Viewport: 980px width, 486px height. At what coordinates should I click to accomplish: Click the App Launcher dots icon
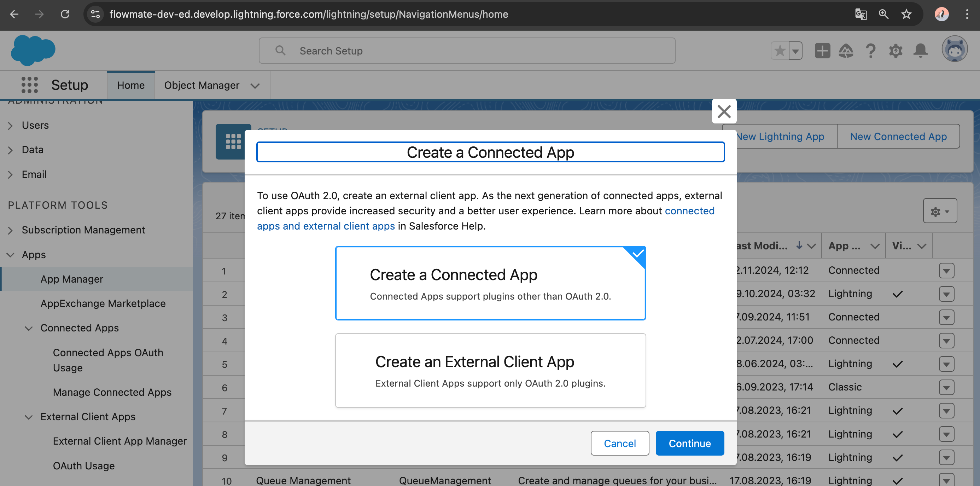coord(30,85)
